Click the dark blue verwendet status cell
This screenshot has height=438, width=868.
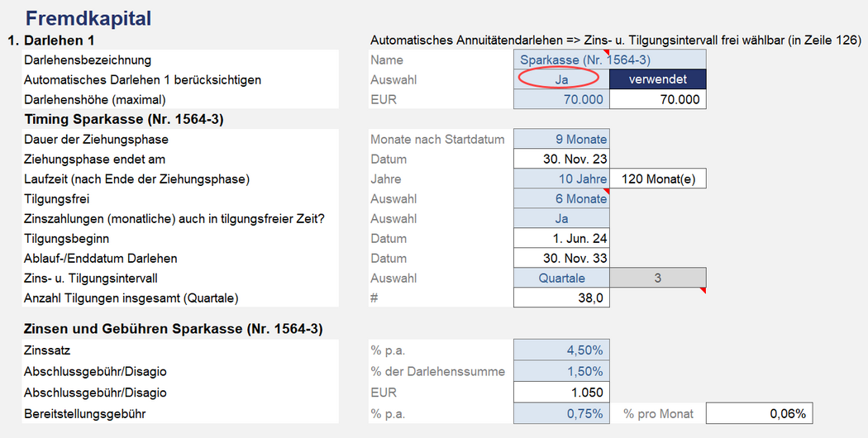(x=657, y=80)
